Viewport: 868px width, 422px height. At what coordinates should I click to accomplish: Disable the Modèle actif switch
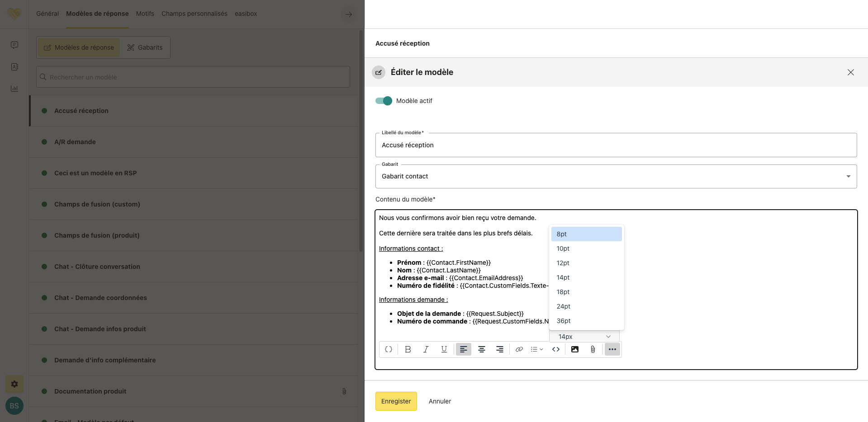pos(384,101)
